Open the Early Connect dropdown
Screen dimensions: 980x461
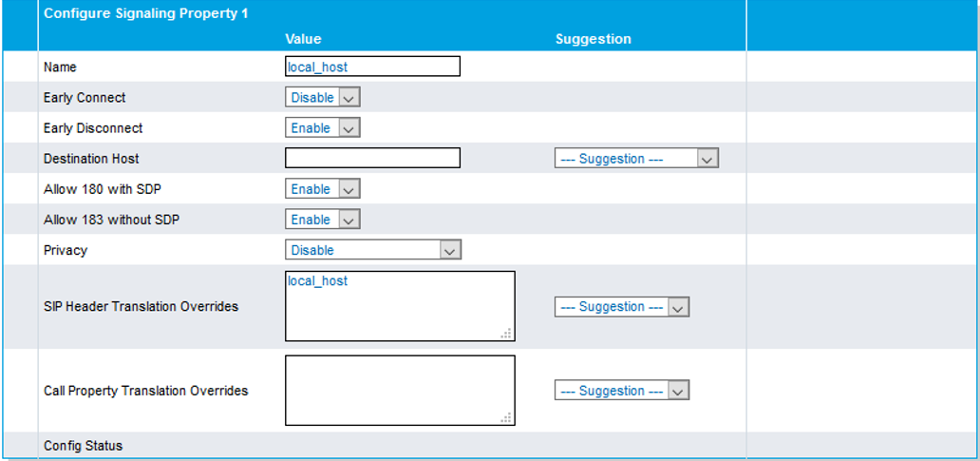(323, 97)
